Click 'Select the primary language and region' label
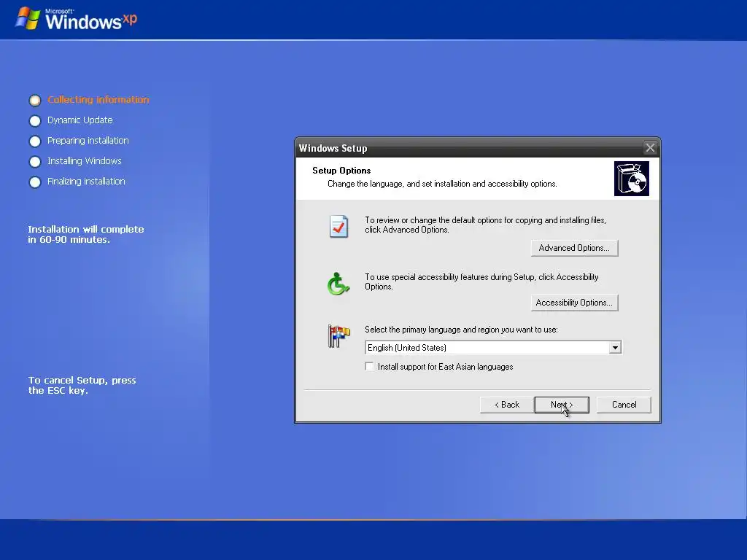The height and width of the screenshot is (560, 747). click(461, 330)
